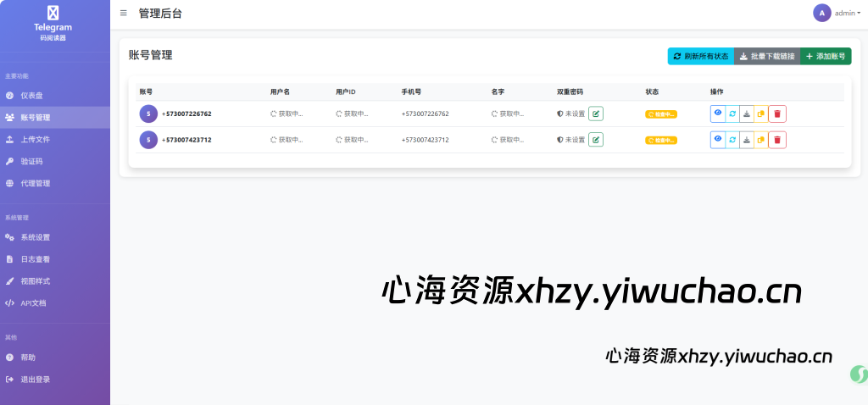View account +573007423712 with eye icon
This screenshot has height=405, width=868.
(718, 140)
